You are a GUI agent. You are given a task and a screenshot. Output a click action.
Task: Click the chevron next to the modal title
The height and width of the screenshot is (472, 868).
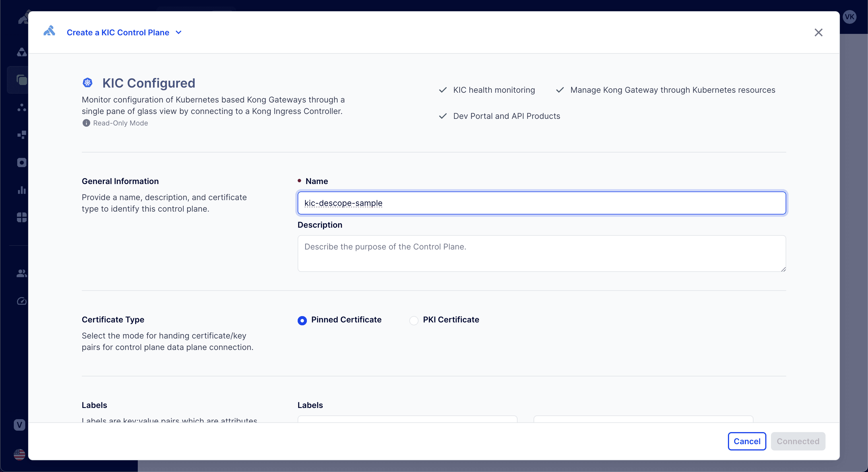(x=179, y=32)
